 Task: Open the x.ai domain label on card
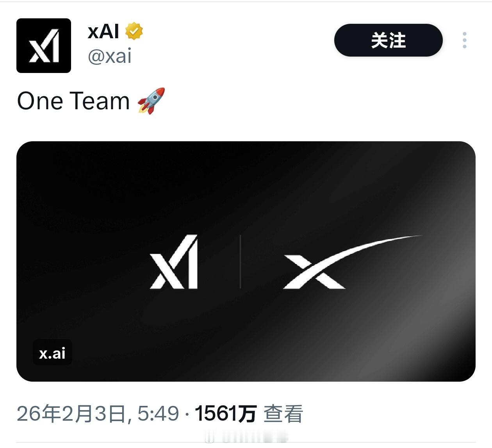point(52,353)
